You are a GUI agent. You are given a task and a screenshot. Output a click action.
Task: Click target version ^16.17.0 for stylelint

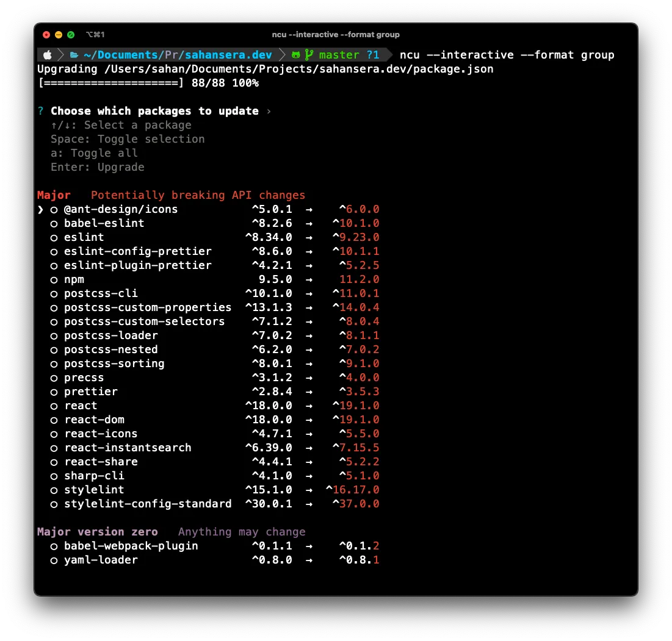tap(353, 490)
